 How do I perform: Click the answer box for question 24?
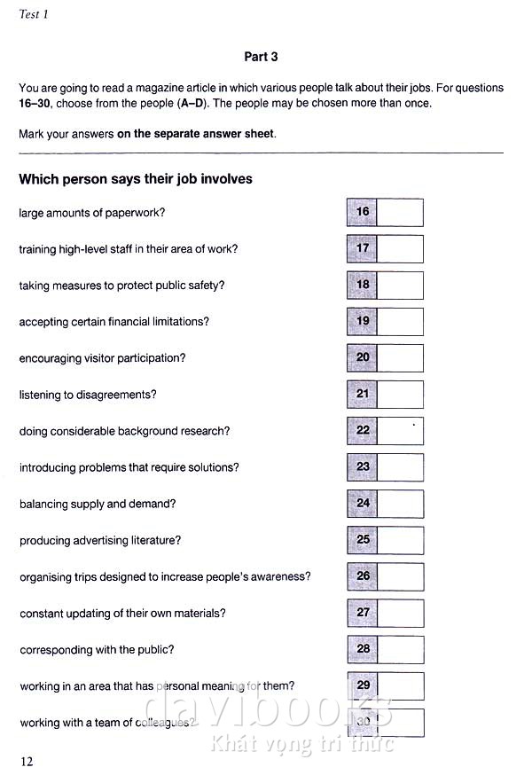pyautogui.click(x=400, y=504)
